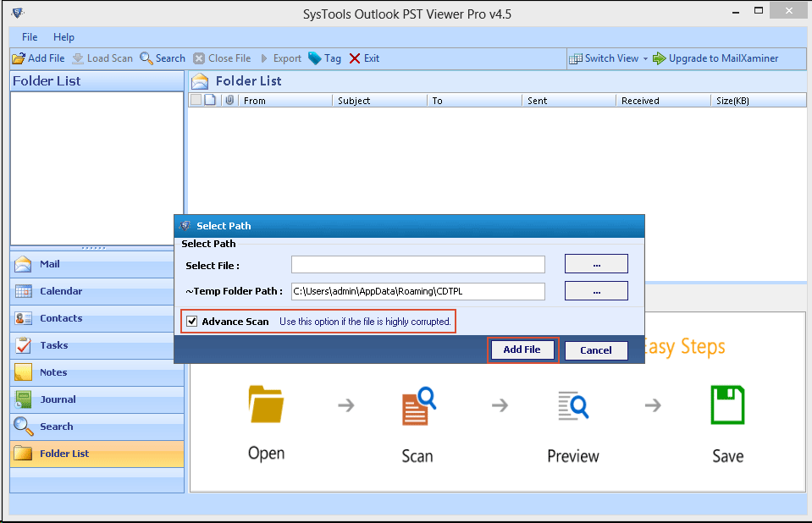Image resolution: width=812 pixels, height=523 pixels.
Task: Click the Add File toolbar icon
Action: point(19,58)
